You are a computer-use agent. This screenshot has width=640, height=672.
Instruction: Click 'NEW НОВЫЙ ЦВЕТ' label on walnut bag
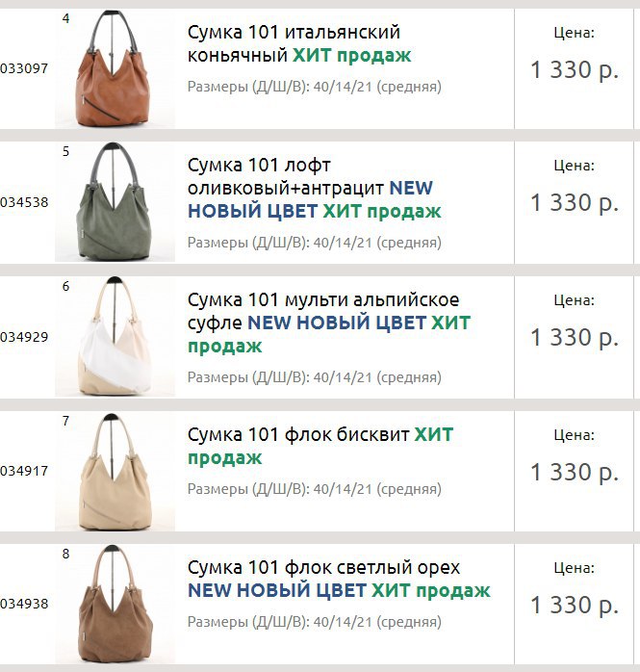[x=277, y=590]
